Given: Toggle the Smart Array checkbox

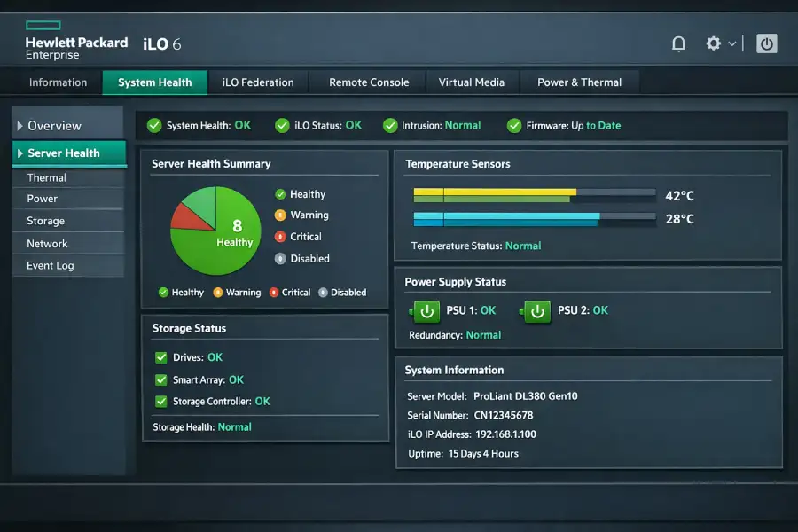Looking at the screenshot, I should click(161, 379).
